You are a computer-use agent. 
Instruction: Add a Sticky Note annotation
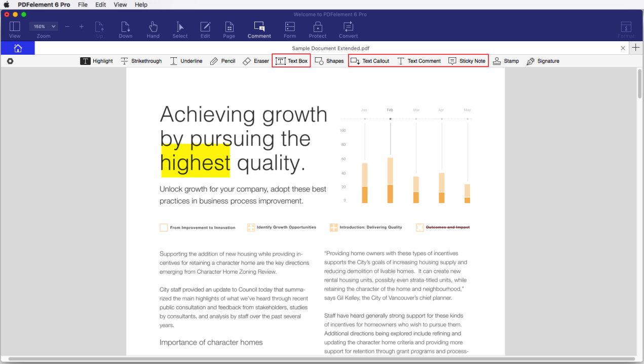point(467,61)
